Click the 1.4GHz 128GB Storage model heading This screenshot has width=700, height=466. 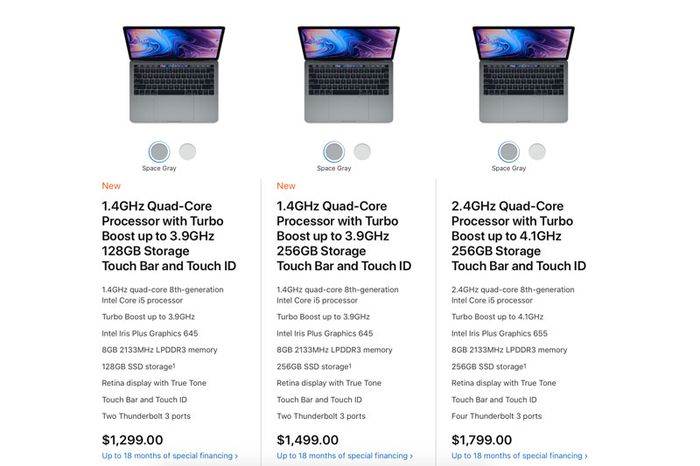click(169, 236)
